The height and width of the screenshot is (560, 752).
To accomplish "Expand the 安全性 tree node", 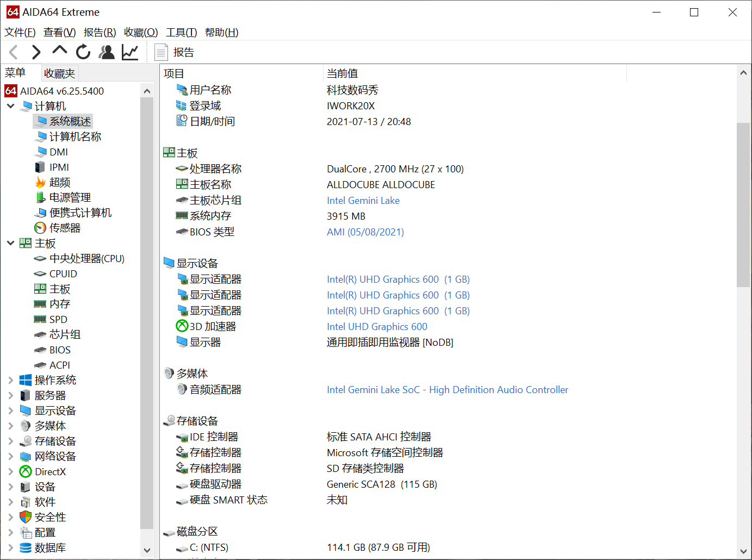I will click(11, 517).
